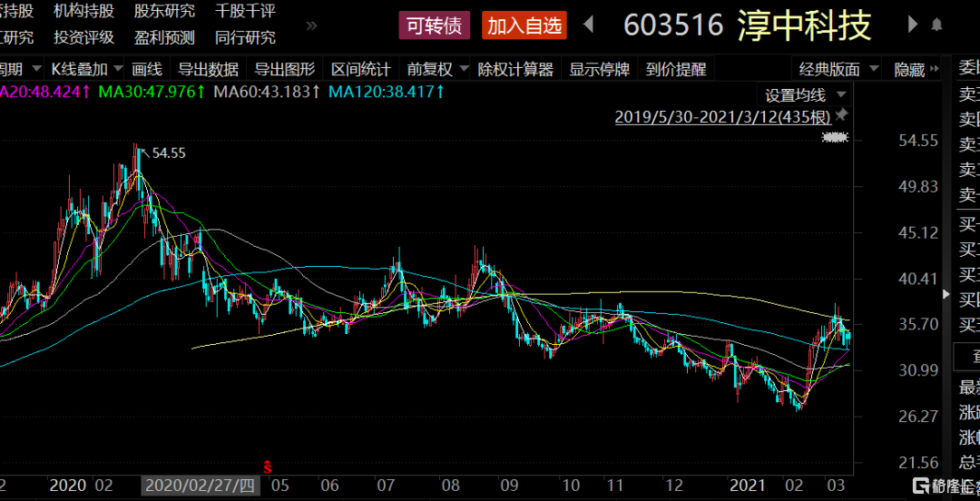Click the MA120:38.417 indicator label

pos(387,93)
